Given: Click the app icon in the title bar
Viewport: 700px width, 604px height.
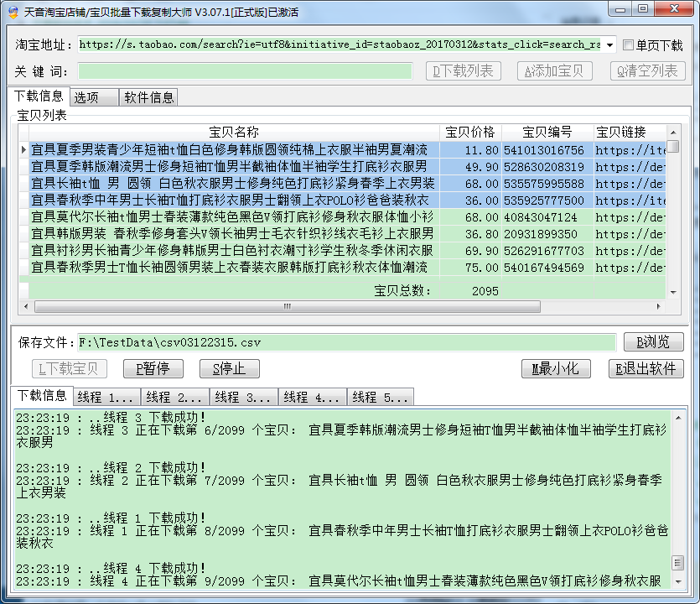Looking at the screenshot, I should 13,12.
